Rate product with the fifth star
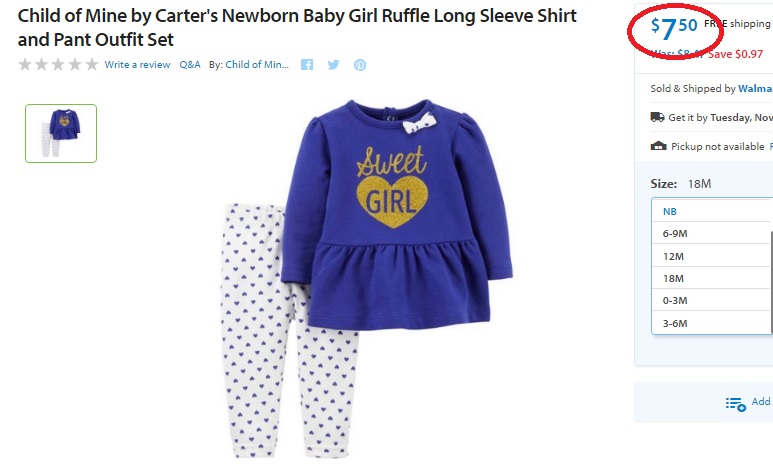The height and width of the screenshot is (473, 773). (x=92, y=65)
